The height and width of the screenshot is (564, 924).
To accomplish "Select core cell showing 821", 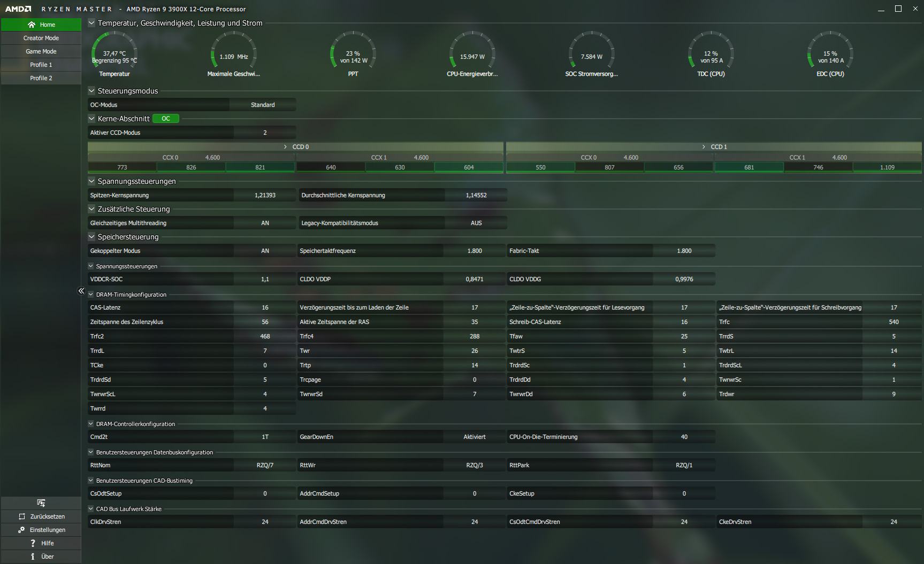I will pyautogui.click(x=260, y=167).
